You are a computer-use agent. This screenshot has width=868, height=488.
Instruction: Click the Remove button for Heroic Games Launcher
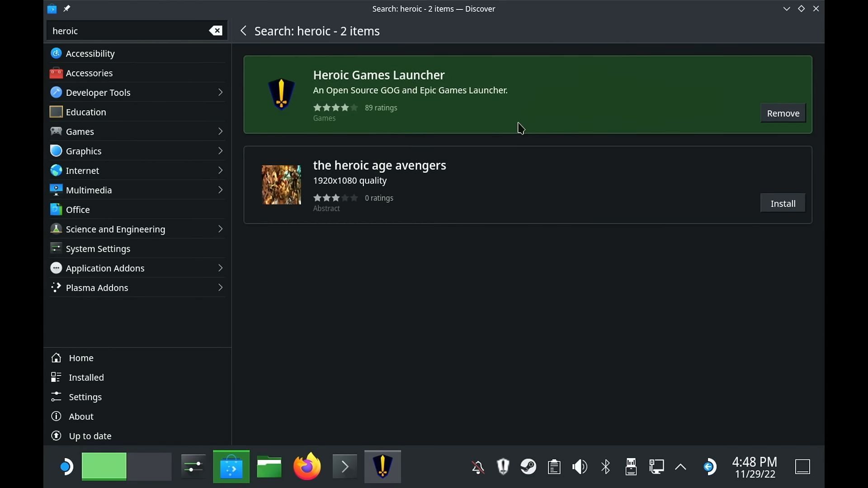(783, 113)
